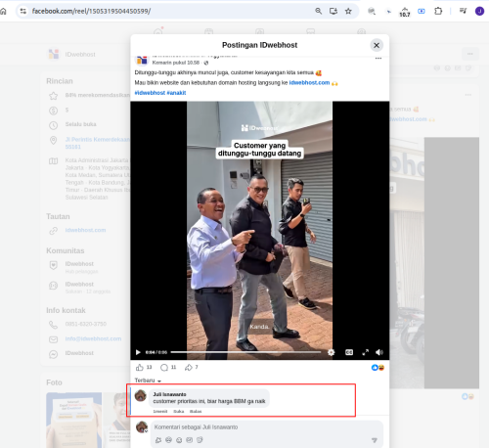
Task: Follow the idwebhost.com link in caption
Action: (309, 83)
